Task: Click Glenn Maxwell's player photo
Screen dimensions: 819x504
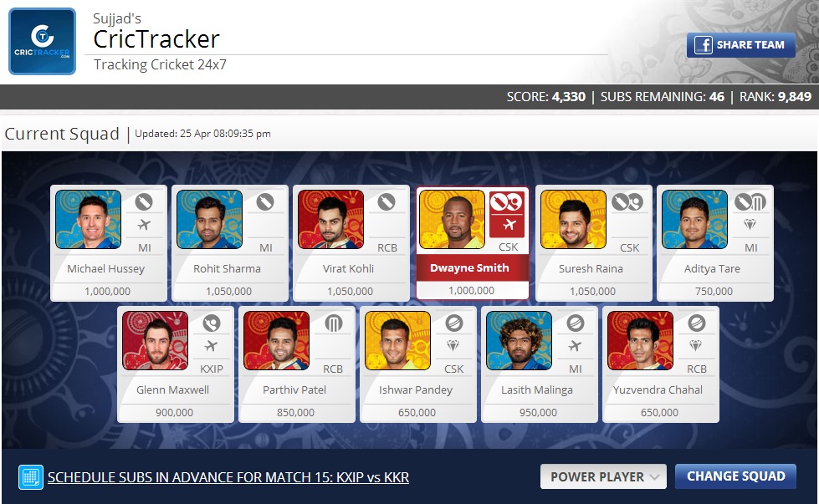Action: [x=155, y=340]
